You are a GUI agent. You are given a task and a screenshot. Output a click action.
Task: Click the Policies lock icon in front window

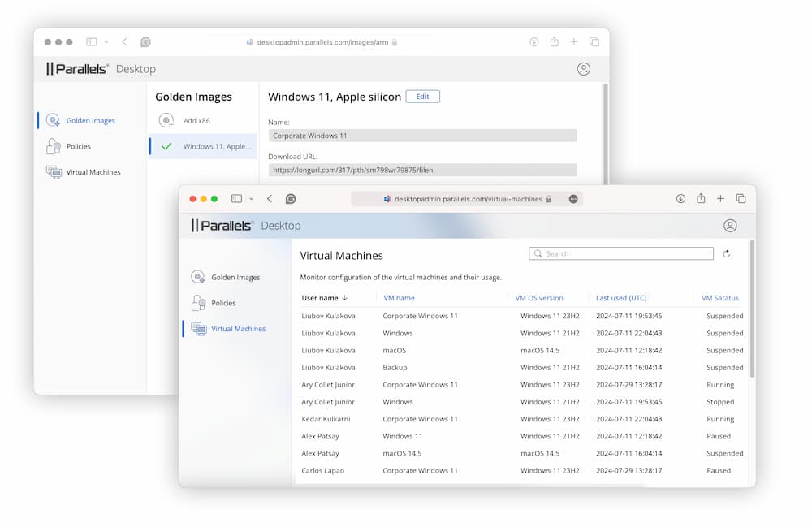(198, 303)
